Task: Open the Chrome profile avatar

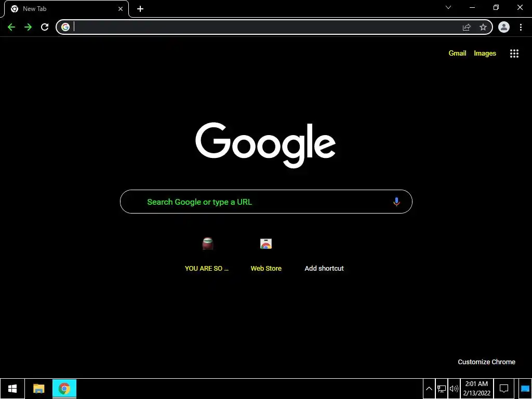Action: click(x=504, y=27)
